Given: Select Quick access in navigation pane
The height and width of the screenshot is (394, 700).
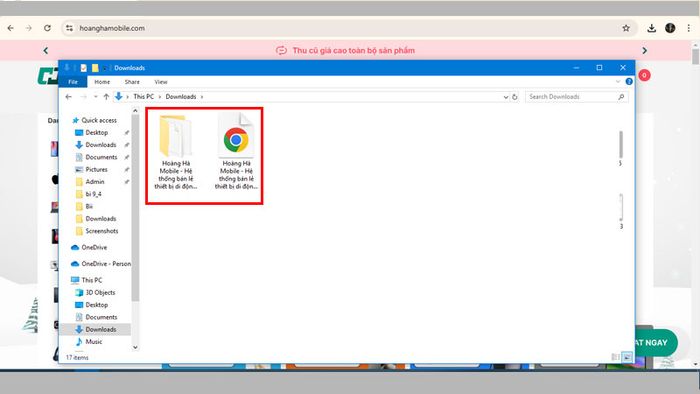Looking at the screenshot, I should (x=94, y=120).
